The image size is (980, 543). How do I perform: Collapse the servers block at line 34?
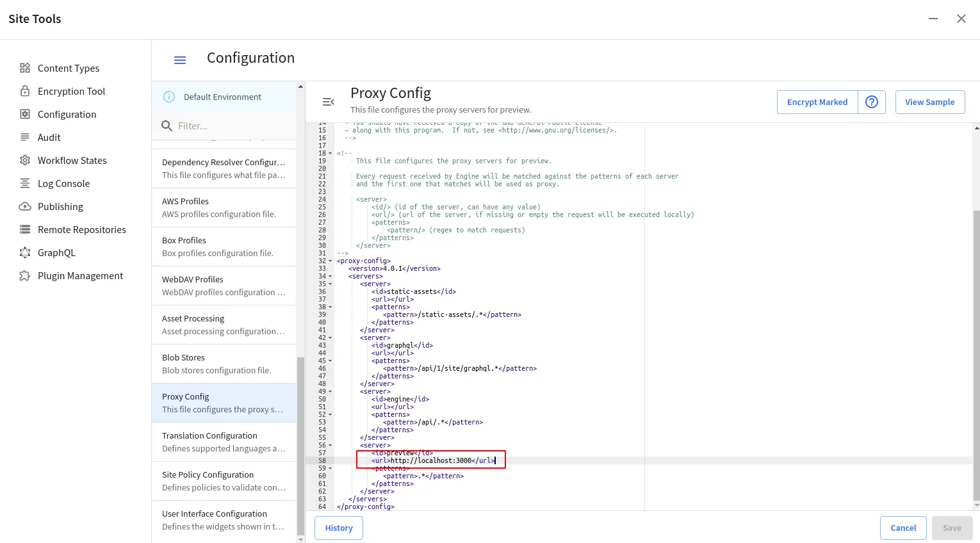coord(331,277)
